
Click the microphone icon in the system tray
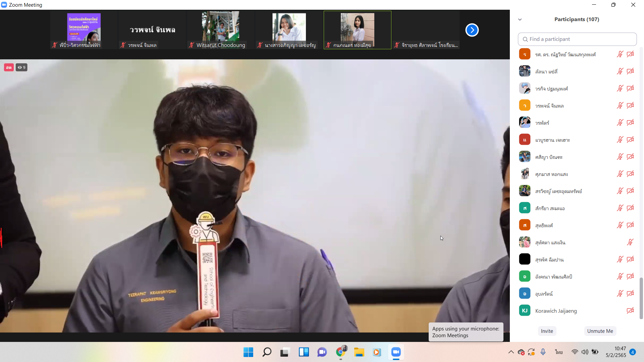pyautogui.click(x=543, y=352)
